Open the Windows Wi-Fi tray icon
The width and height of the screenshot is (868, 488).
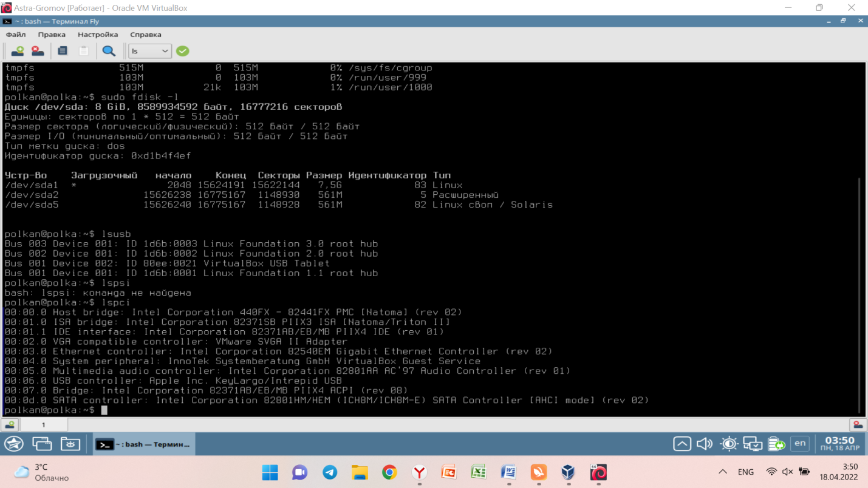[x=771, y=472]
